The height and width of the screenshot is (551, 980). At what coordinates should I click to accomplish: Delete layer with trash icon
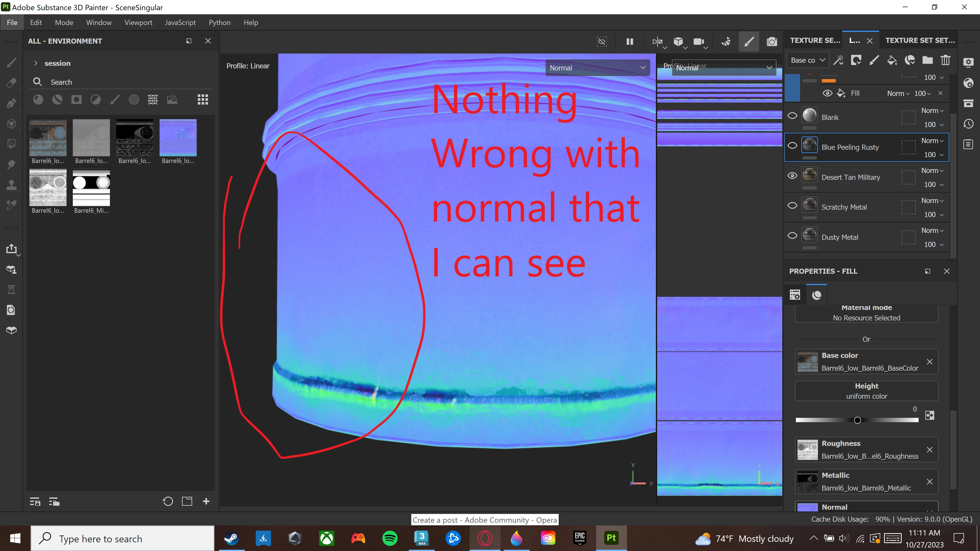coord(945,60)
